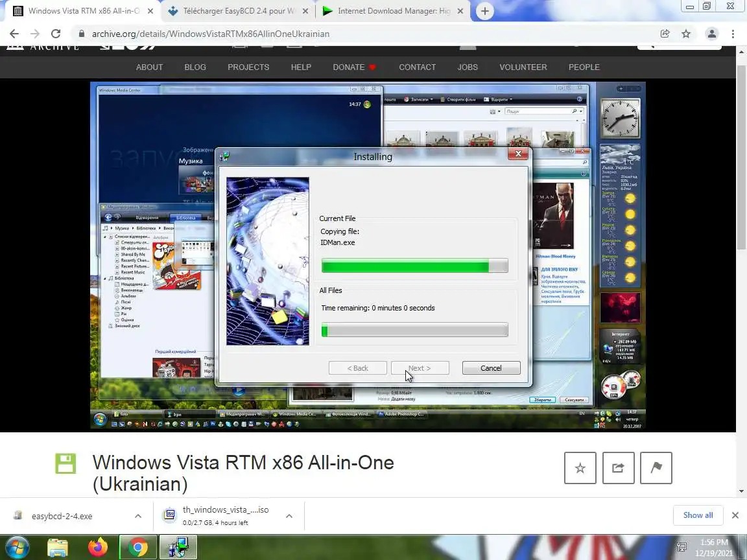Switch to Télécharger EasyBCD 2.4 tab
Screen dimensions: 747x560
238,10
